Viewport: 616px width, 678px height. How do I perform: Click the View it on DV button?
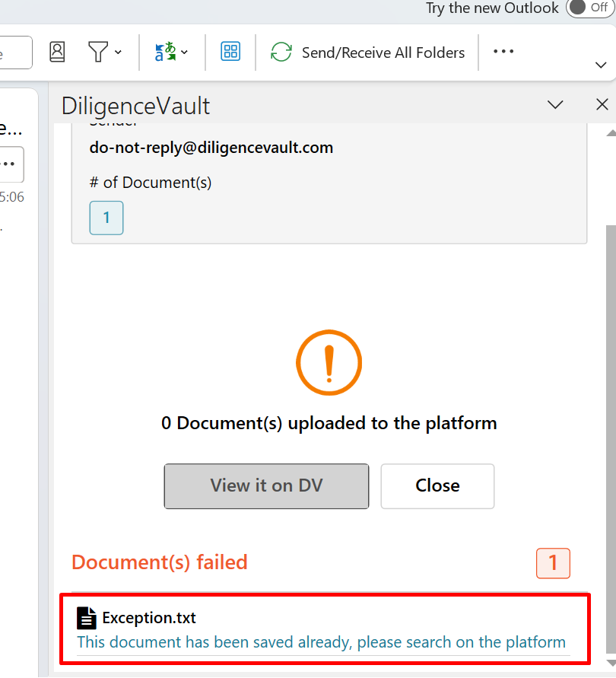point(266,486)
